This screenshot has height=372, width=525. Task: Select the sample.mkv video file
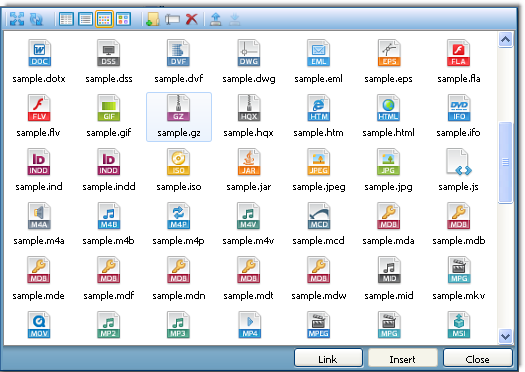(x=459, y=279)
